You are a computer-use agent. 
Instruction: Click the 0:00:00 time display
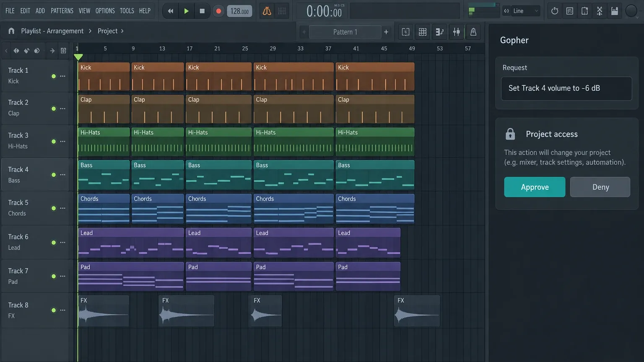324,11
